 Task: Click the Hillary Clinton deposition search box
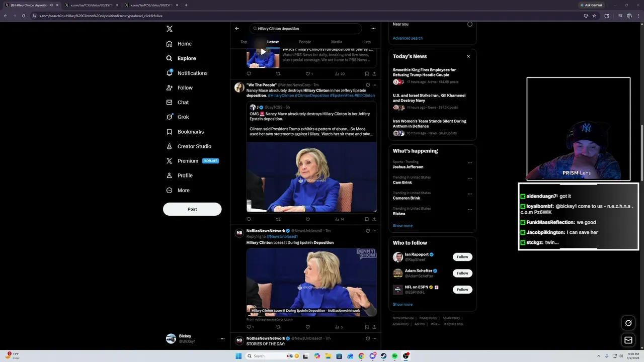point(305,29)
